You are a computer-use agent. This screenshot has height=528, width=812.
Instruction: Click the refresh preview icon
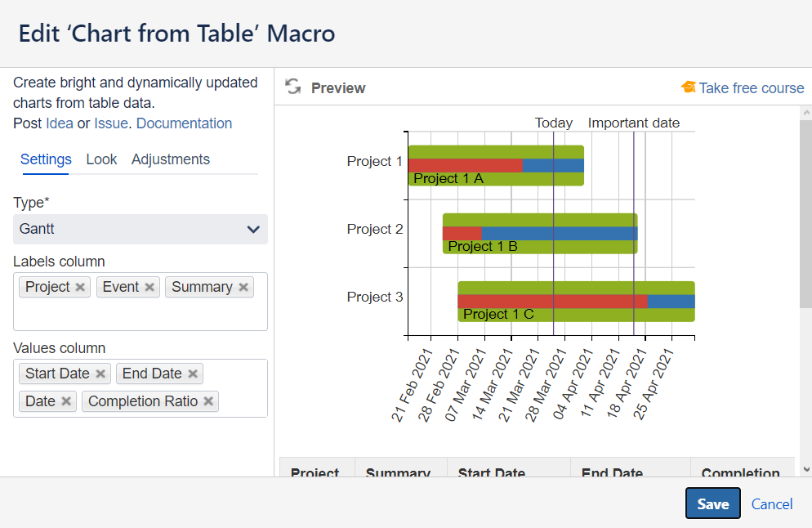pos(292,87)
